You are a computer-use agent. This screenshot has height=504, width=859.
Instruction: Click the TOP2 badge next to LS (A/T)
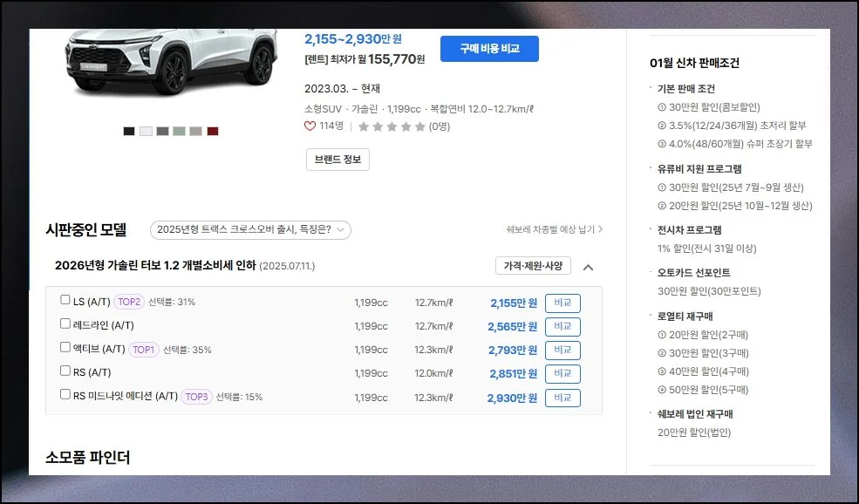pos(129,302)
